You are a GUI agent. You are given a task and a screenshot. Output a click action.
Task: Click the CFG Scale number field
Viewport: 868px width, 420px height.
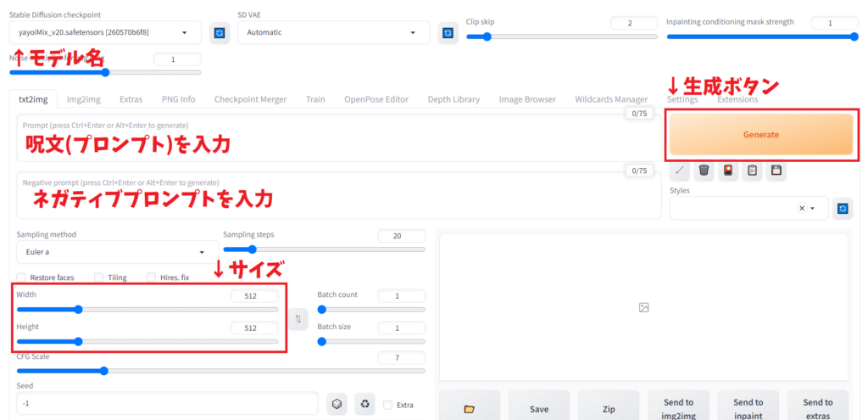coord(402,358)
